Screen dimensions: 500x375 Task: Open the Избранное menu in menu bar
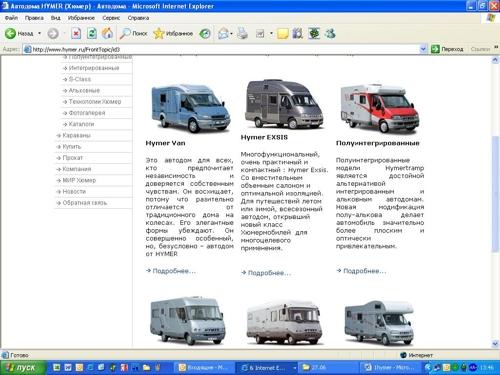tap(81, 18)
